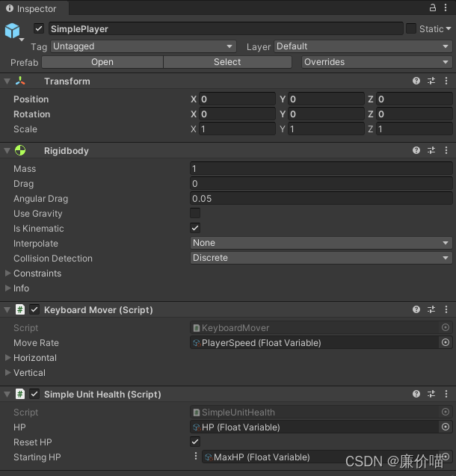The image size is (456, 476).
Task: Open Simple Unit Health help icon
Action: (416, 394)
